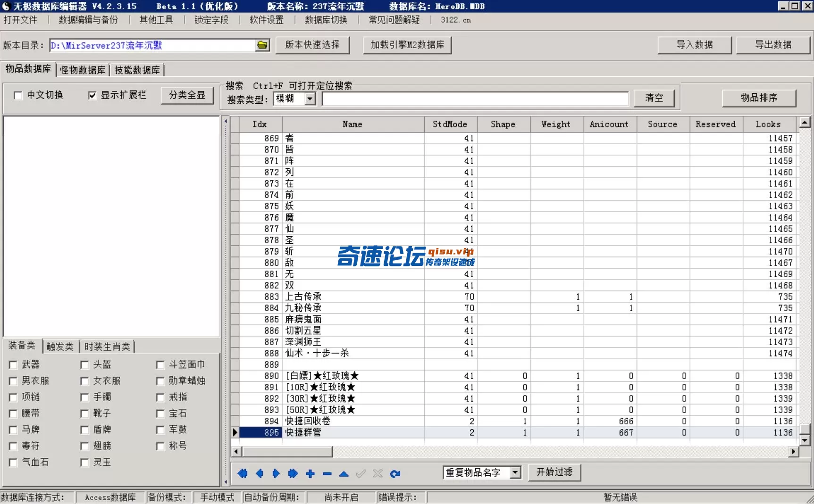Switch to the 时装生肖类 tab
The width and height of the screenshot is (814, 504).
(107, 347)
